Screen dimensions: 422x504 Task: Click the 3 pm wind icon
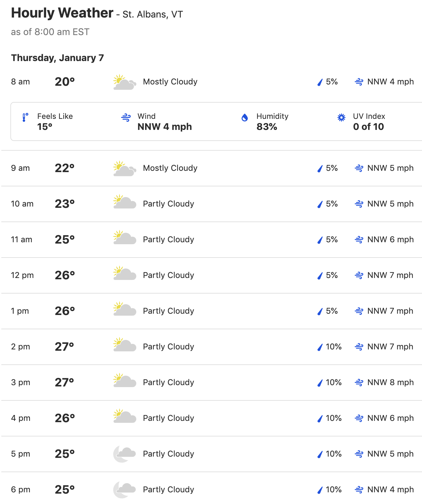359,383
